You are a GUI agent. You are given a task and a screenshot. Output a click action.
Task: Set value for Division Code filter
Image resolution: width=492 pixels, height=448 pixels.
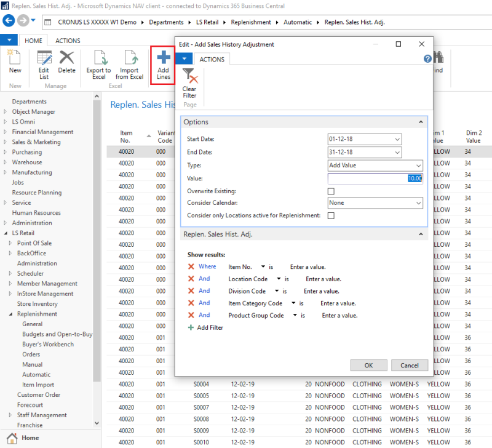coord(322,291)
